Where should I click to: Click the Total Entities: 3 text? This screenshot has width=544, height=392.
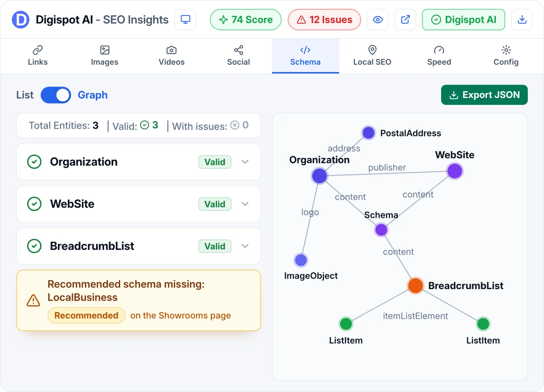click(63, 125)
